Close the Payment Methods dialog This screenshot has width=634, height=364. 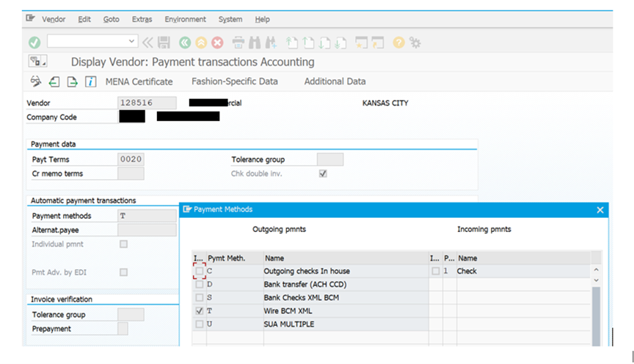pos(600,210)
